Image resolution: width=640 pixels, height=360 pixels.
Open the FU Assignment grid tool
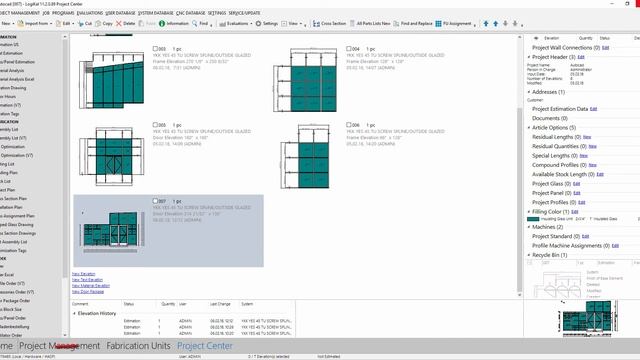pyautogui.click(x=453, y=24)
